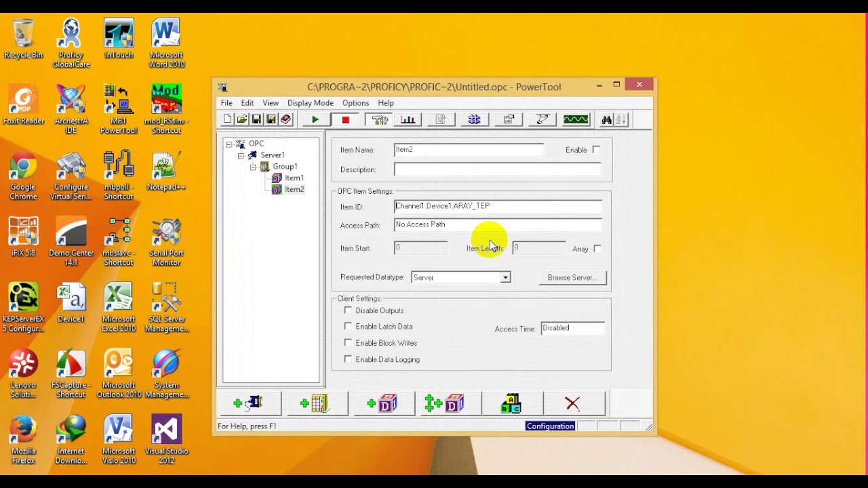The height and width of the screenshot is (488, 868).
Task: Select Server1 in the tree
Action: click(x=273, y=155)
